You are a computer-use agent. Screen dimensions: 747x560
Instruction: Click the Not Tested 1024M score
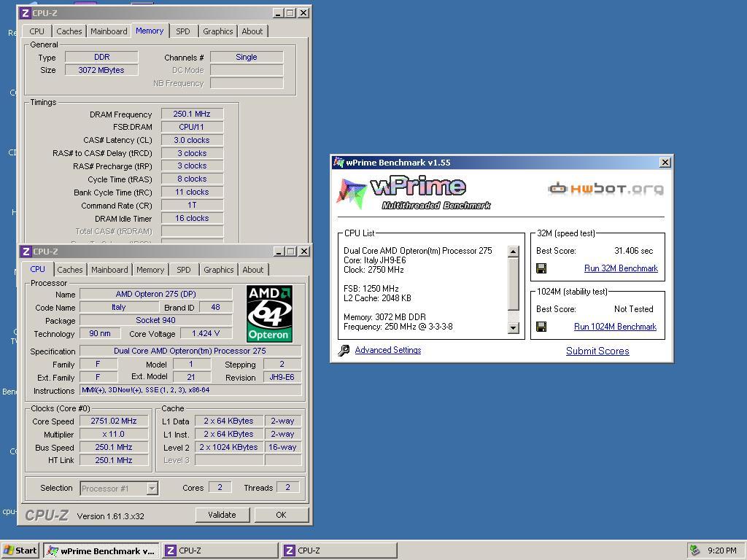coord(634,309)
